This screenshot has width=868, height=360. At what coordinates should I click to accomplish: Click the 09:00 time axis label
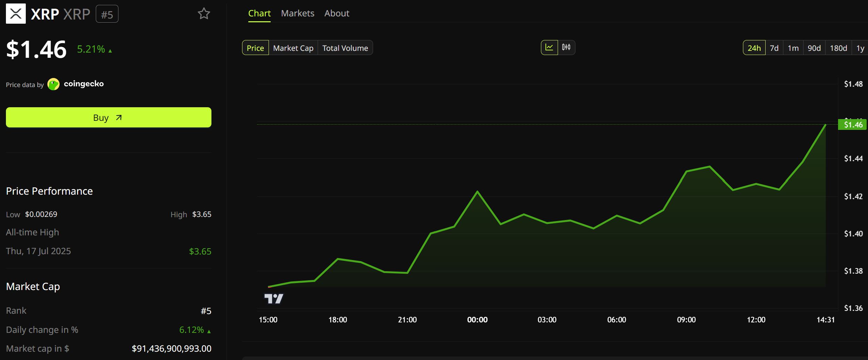(686, 320)
